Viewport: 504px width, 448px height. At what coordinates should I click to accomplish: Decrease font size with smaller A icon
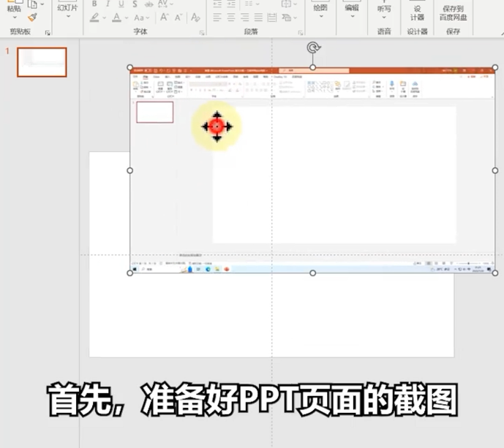pos(178,18)
